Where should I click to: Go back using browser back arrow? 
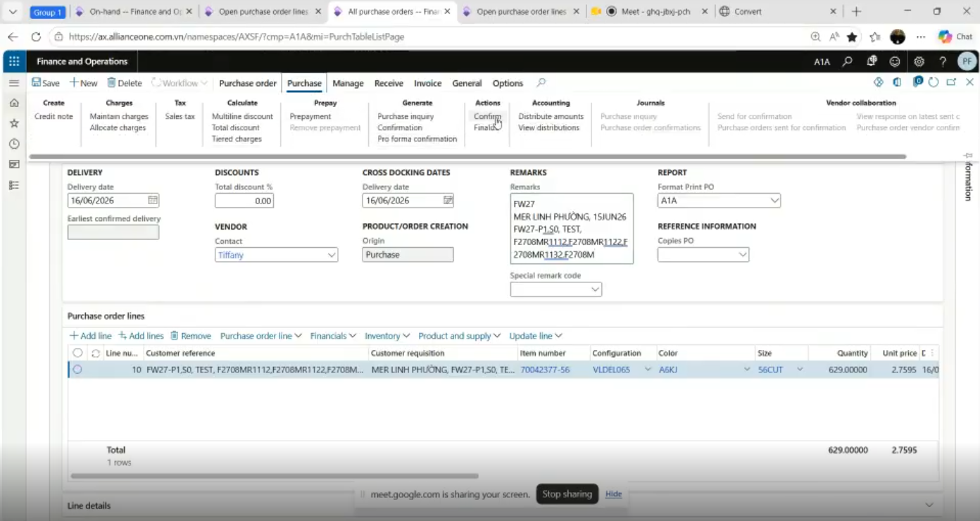pos(13,37)
